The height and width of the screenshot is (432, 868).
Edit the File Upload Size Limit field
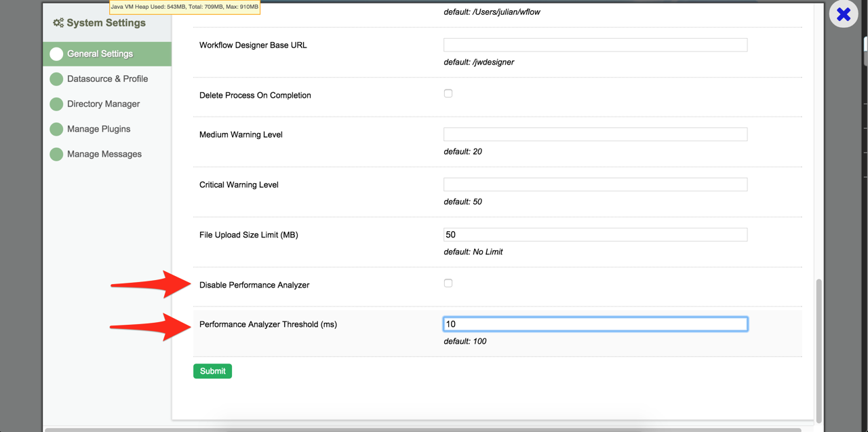point(595,235)
